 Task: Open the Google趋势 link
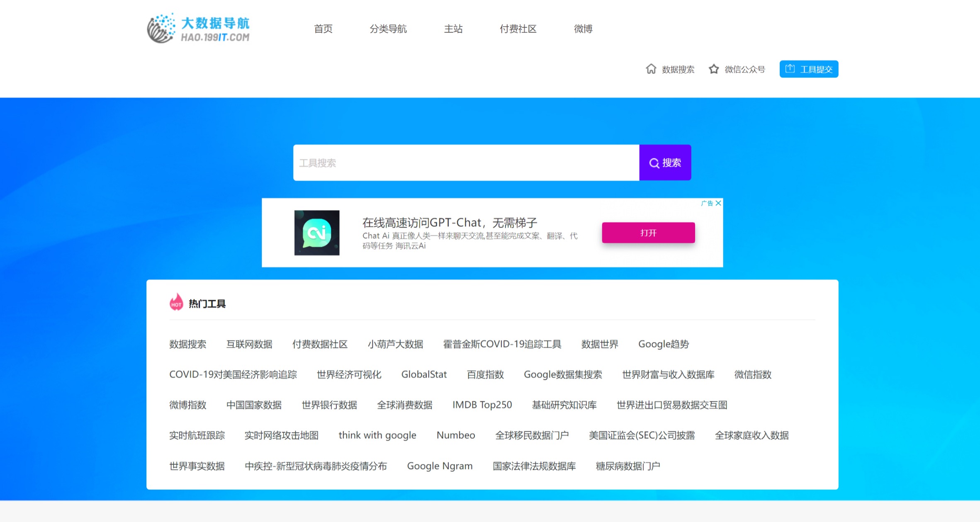pos(663,344)
